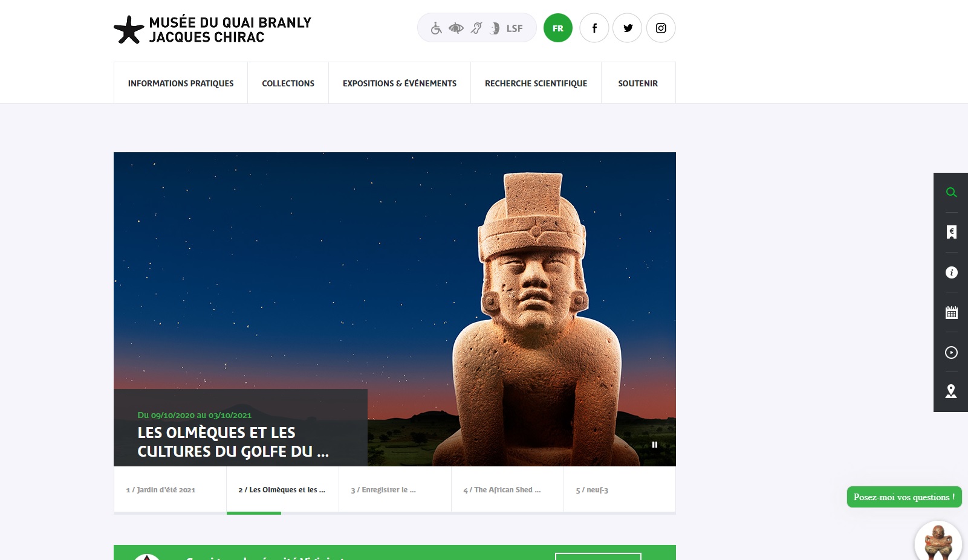Viewport: 968px width, 560px height.
Task: Switch language with the FR button
Action: pyautogui.click(x=558, y=28)
